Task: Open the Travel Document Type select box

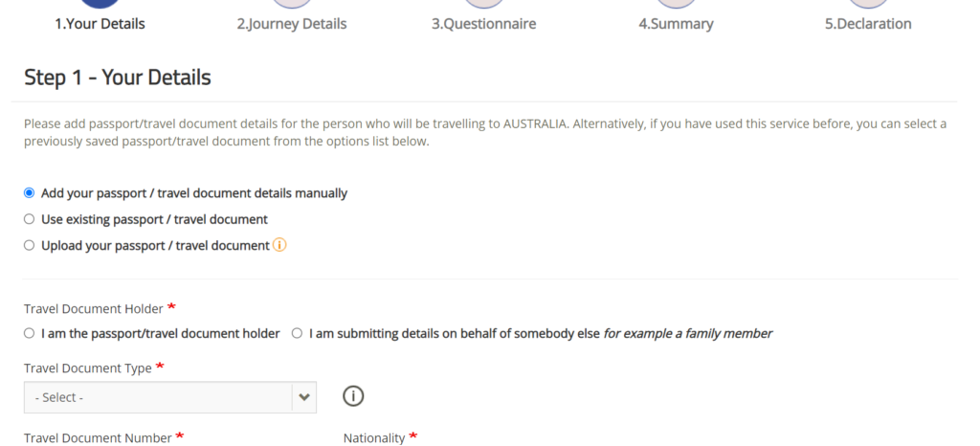Action: (170, 397)
